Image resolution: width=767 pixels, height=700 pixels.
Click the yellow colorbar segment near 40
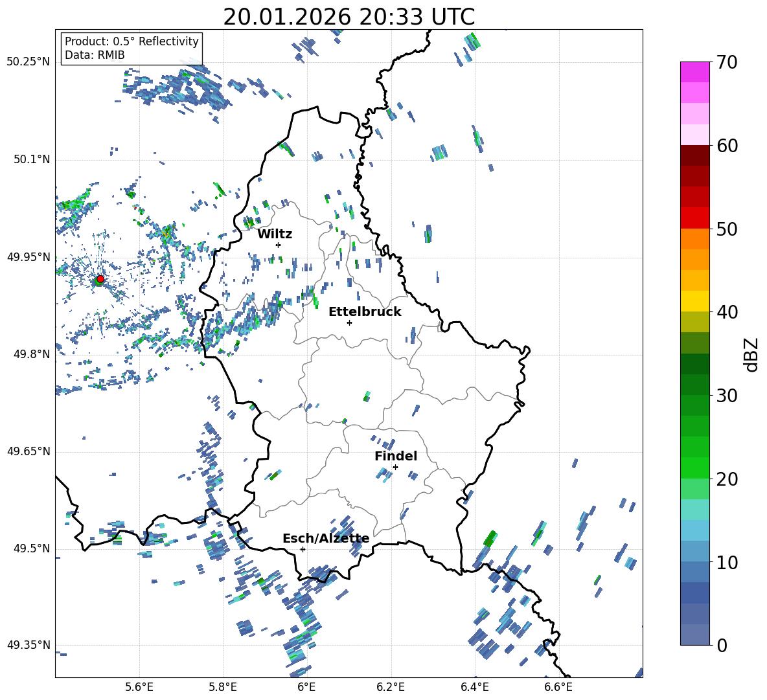pyautogui.click(x=695, y=301)
